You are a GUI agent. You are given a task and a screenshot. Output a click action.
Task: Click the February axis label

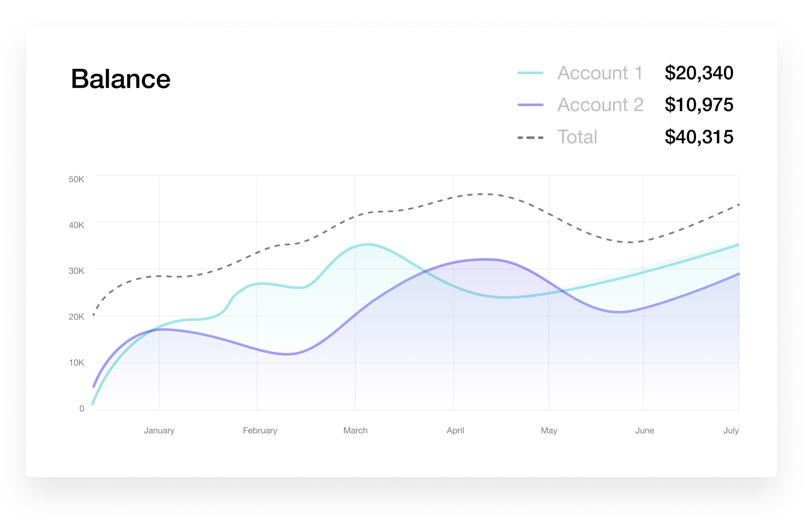(260, 431)
